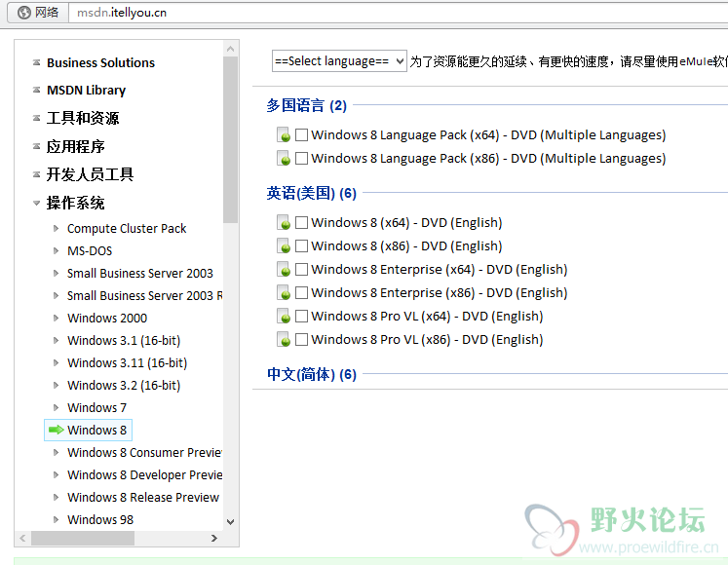Screen dimensions: 728x565
Task: Click the sidebar scroll left arrow
Action: (x=22, y=538)
